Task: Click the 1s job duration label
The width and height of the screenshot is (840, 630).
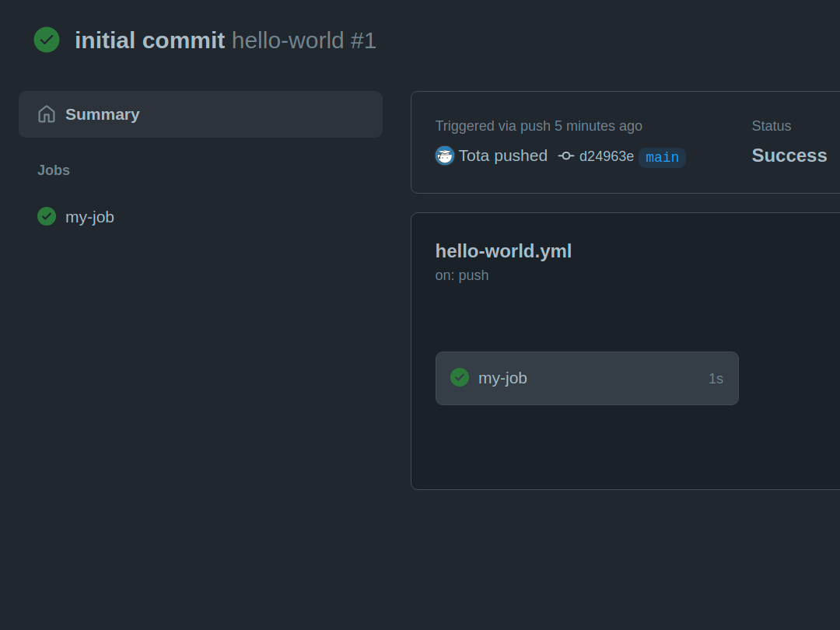Action: (716, 378)
